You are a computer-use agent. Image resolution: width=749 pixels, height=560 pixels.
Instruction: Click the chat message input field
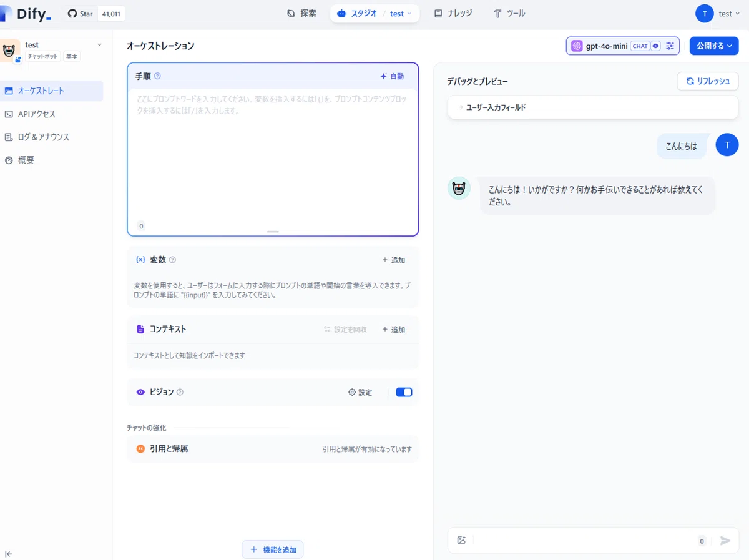(x=585, y=541)
